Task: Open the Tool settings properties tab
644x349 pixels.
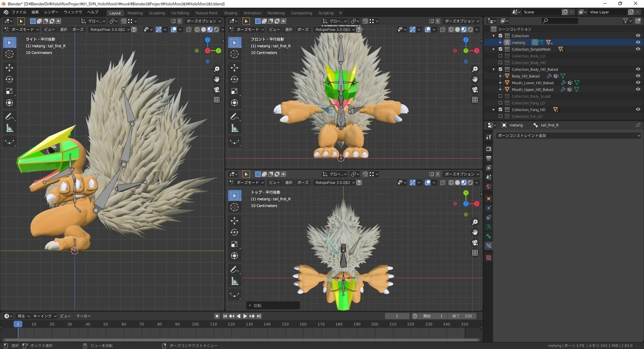Action: [488, 136]
